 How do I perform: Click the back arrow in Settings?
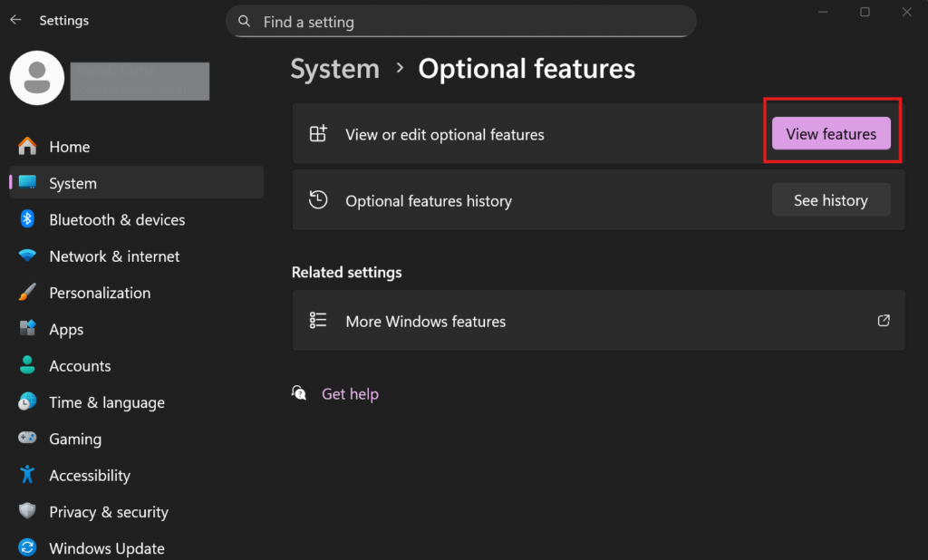pyautogui.click(x=15, y=20)
